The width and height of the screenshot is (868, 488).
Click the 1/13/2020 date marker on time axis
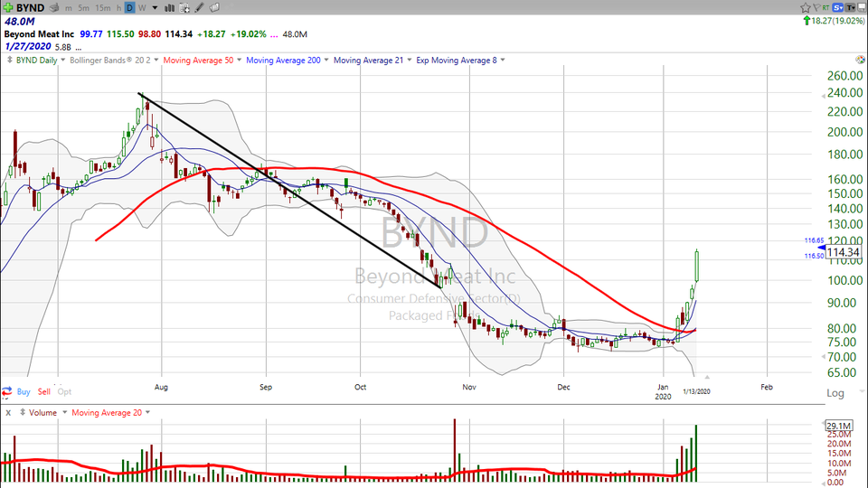696,391
